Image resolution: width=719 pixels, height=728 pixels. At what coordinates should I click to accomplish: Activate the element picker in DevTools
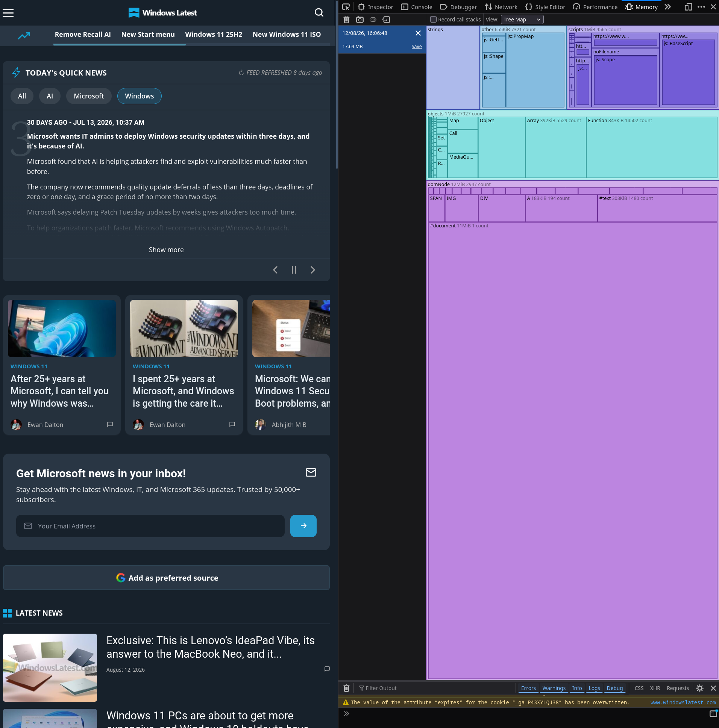pos(346,7)
